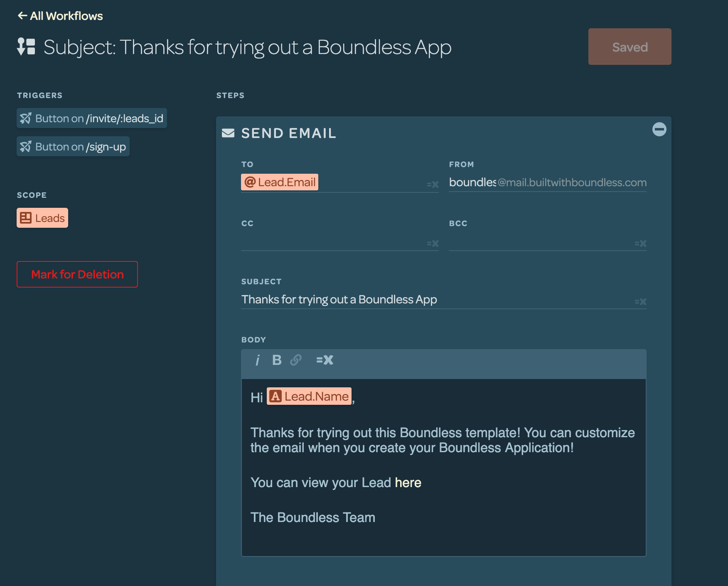Collapse the Send Email step

pos(659,129)
